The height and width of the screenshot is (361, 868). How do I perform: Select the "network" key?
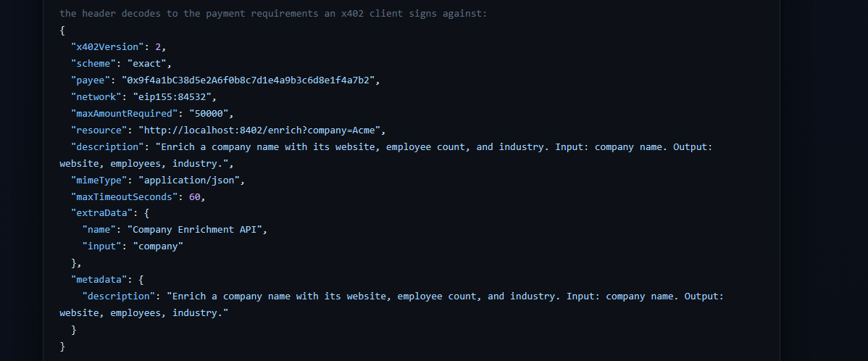coord(96,96)
